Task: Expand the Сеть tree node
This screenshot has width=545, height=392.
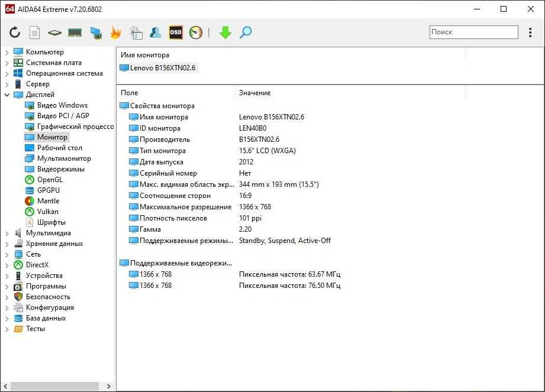Action: 7,254
